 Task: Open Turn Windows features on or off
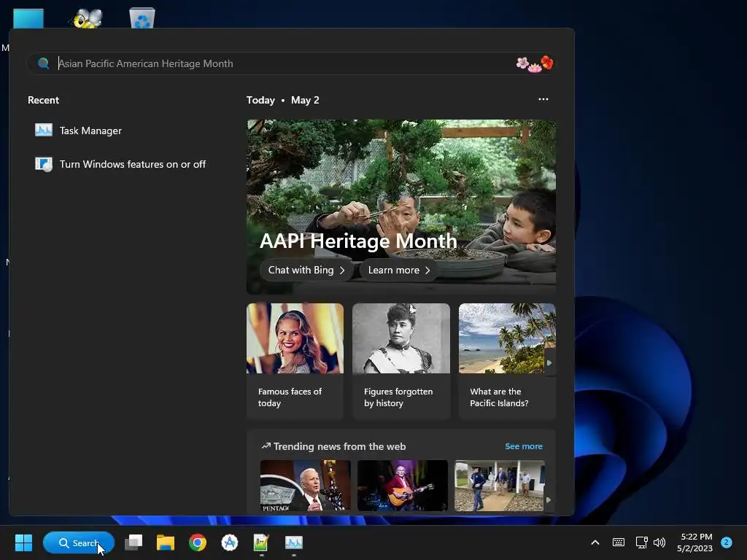120,164
